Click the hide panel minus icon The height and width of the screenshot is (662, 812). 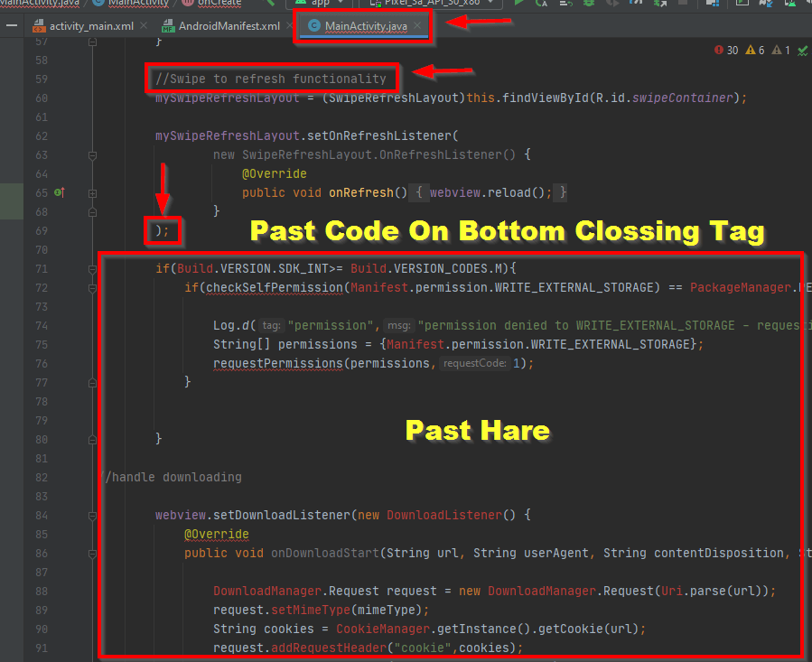pyautogui.click(x=12, y=25)
